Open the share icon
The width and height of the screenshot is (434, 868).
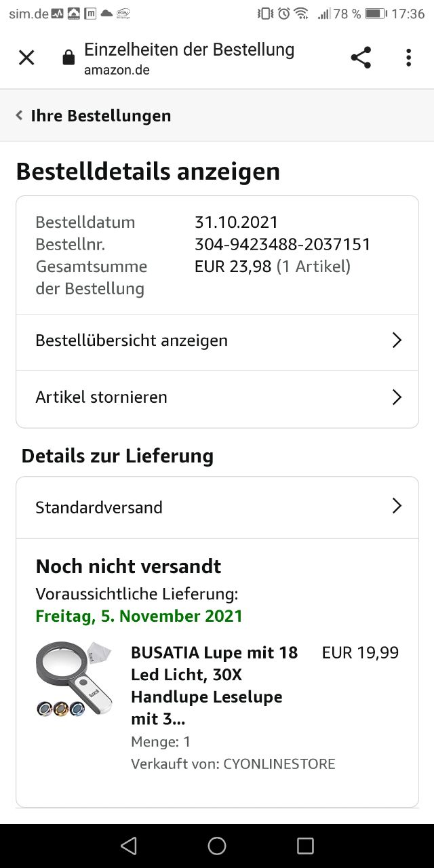pos(361,58)
